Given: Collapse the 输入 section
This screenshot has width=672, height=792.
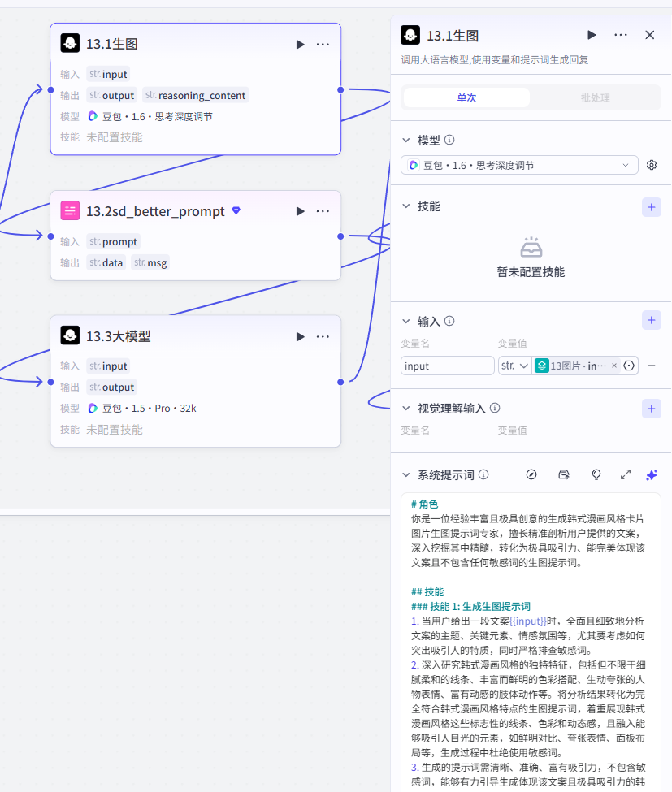Looking at the screenshot, I should point(406,321).
